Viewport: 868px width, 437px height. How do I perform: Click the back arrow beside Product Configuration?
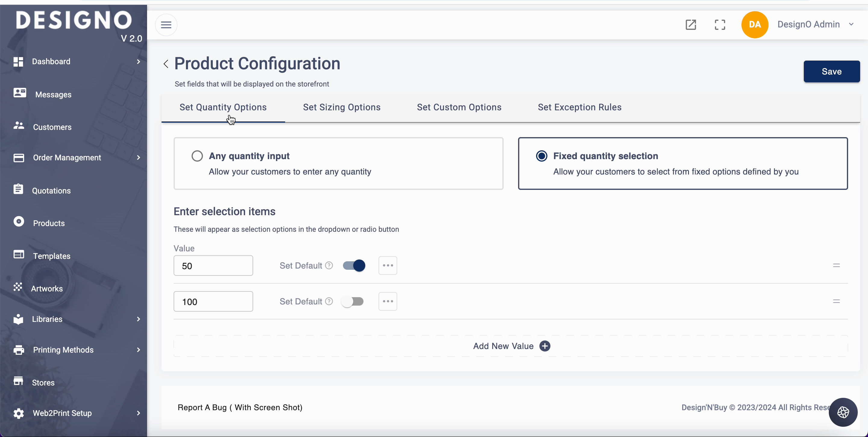coord(166,64)
